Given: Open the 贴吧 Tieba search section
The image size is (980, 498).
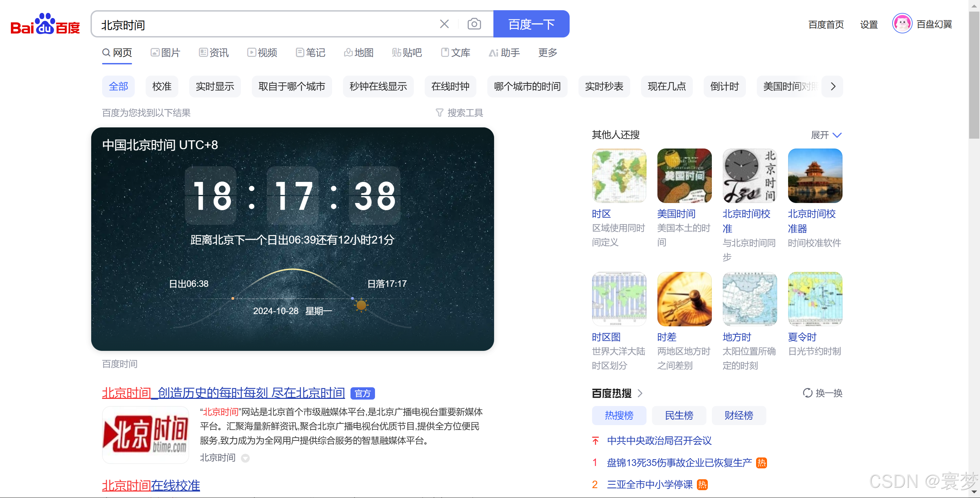Looking at the screenshot, I should (407, 52).
